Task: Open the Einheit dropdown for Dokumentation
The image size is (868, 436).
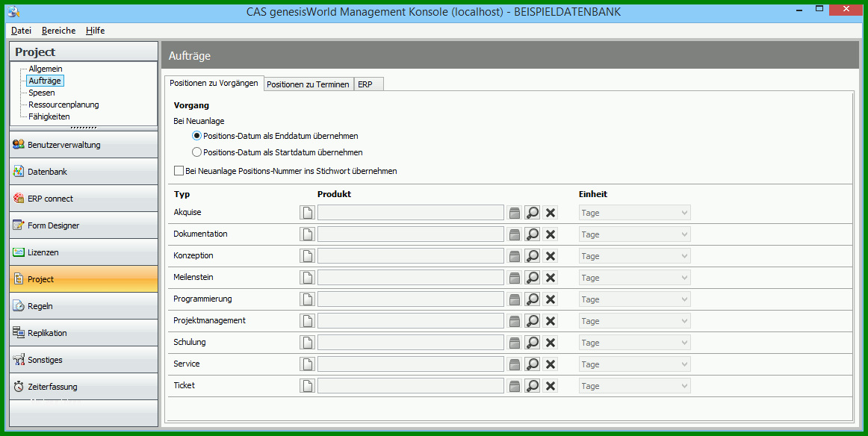Action: click(x=634, y=234)
